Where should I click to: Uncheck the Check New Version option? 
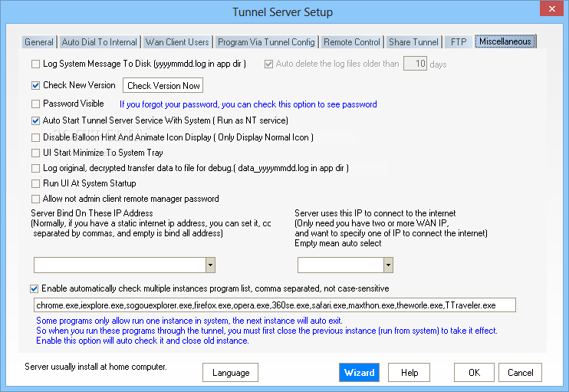point(36,86)
